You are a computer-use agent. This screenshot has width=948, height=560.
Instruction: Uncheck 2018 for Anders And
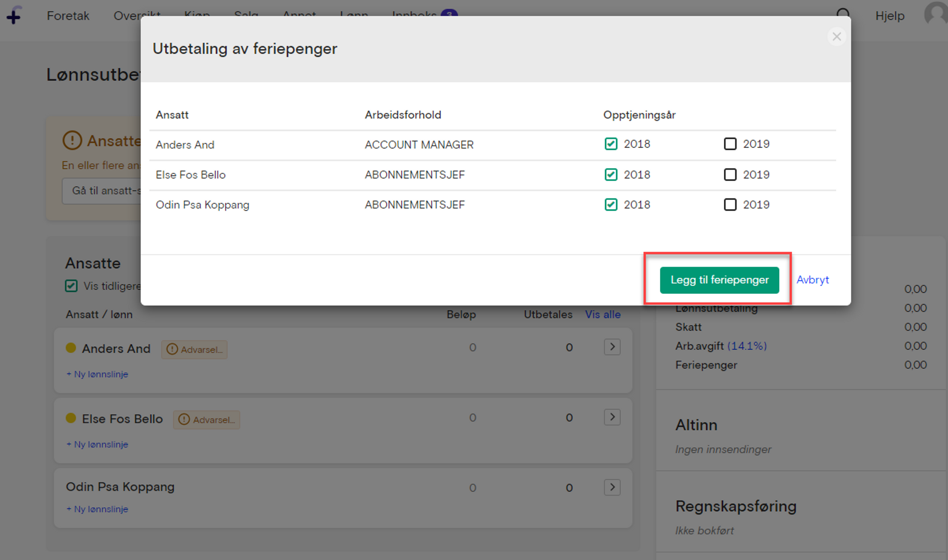click(611, 144)
